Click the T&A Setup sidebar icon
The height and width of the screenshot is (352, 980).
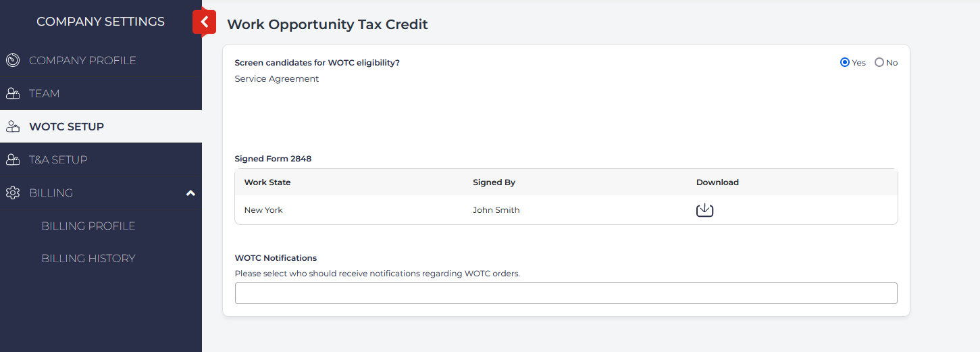(12, 159)
